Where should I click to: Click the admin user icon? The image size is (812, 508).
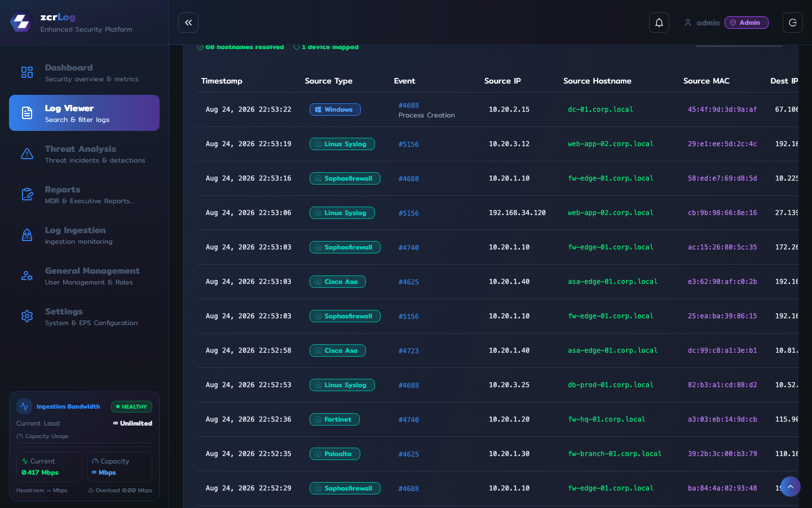pos(688,23)
